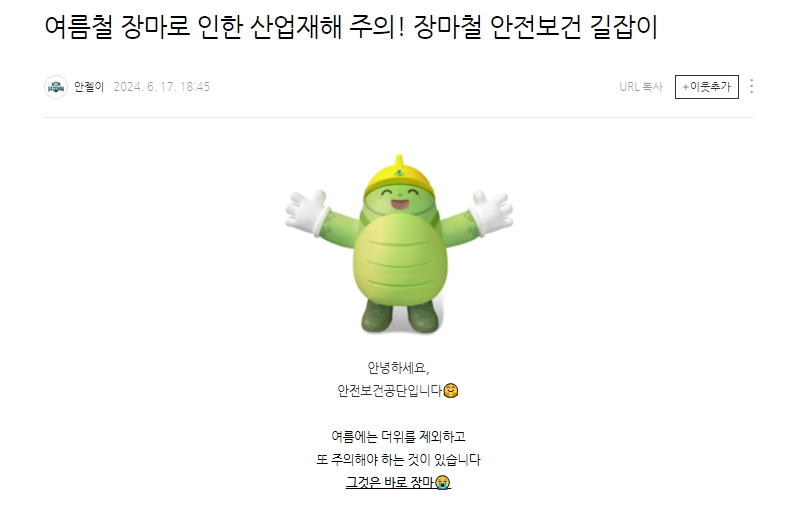Click the crying emoji after 장마
This screenshot has height=526, width=795.
(x=443, y=482)
